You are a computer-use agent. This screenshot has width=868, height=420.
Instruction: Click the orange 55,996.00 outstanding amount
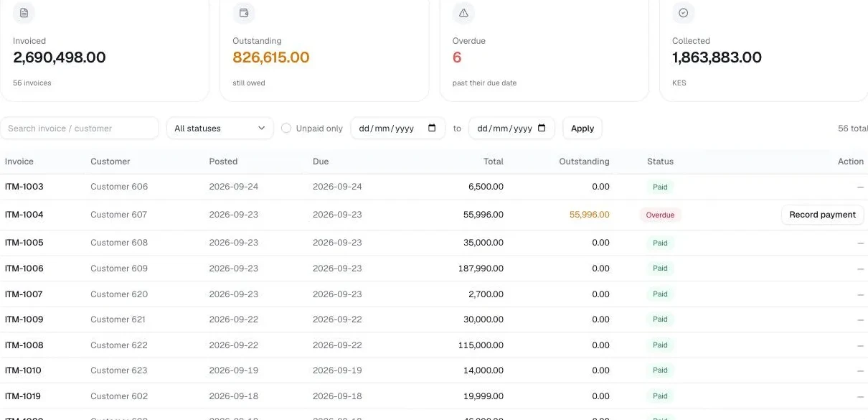pyautogui.click(x=590, y=215)
